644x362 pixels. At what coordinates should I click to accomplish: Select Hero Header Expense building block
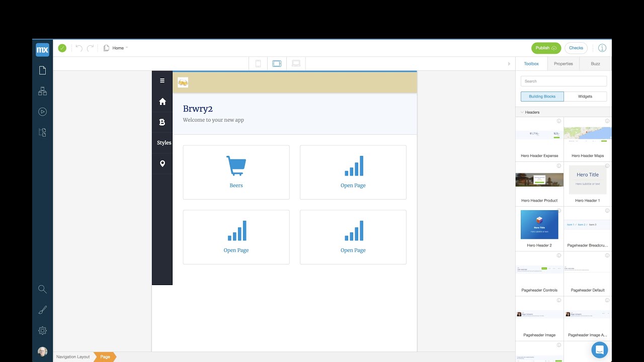point(539,139)
